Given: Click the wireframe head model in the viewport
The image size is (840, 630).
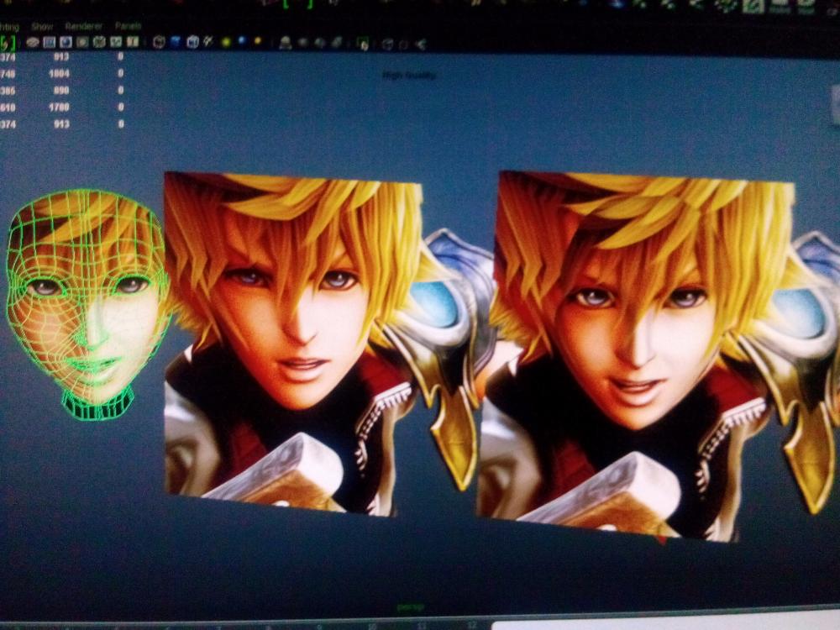Looking at the screenshot, I should click(88, 304).
